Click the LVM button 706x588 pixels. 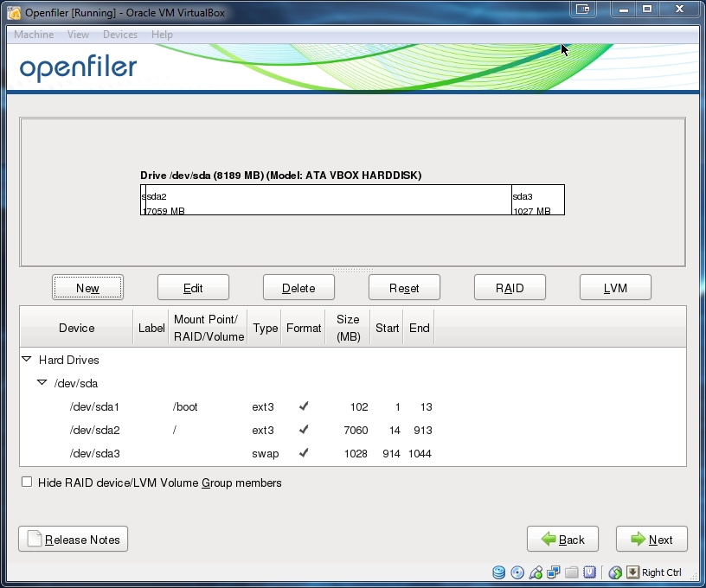[x=615, y=288]
